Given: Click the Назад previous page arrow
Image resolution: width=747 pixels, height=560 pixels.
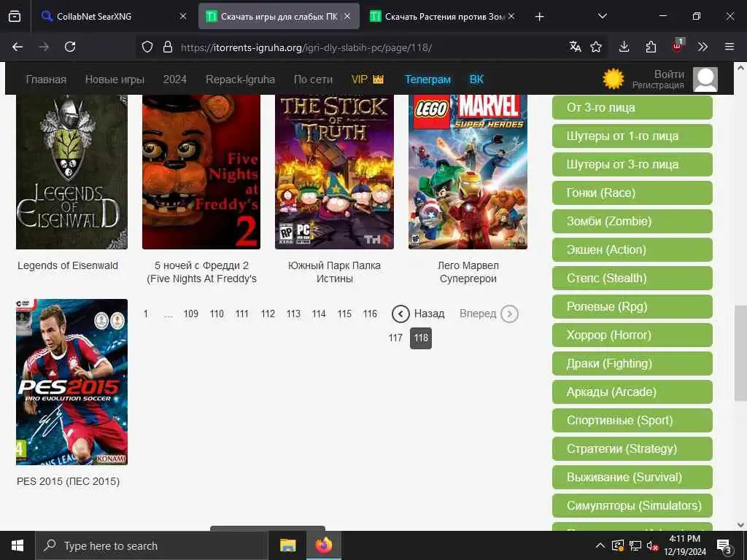Looking at the screenshot, I should (x=400, y=314).
